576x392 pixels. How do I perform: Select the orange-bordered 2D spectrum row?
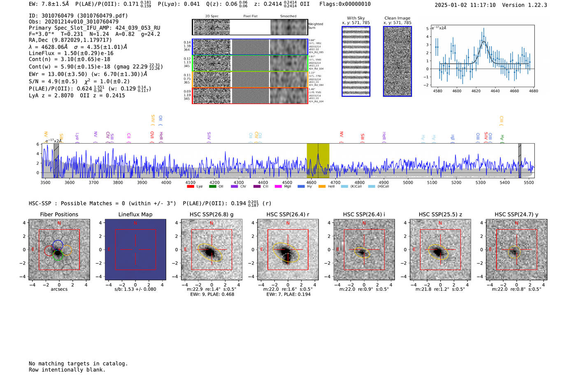pyautogui.click(x=250, y=79)
